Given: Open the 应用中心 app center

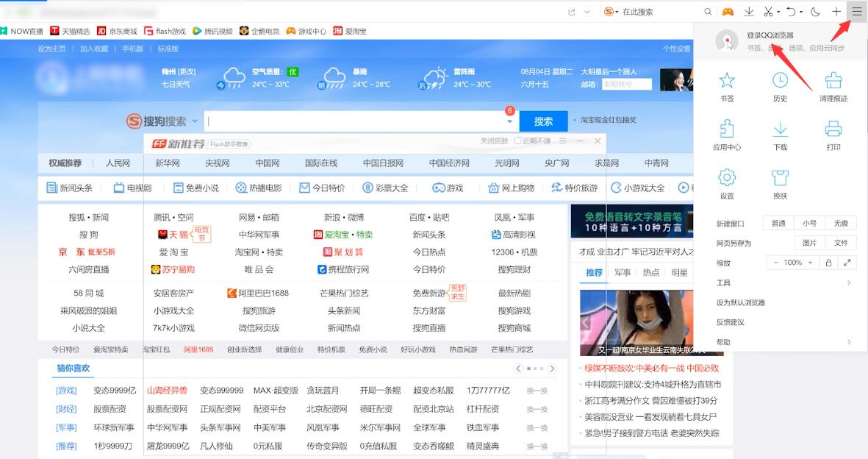Looking at the screenshot, I should coord(727,134).
